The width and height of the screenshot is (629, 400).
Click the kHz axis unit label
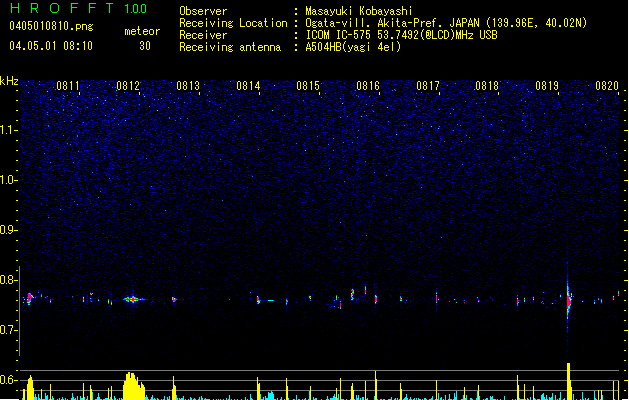(9, 81)
